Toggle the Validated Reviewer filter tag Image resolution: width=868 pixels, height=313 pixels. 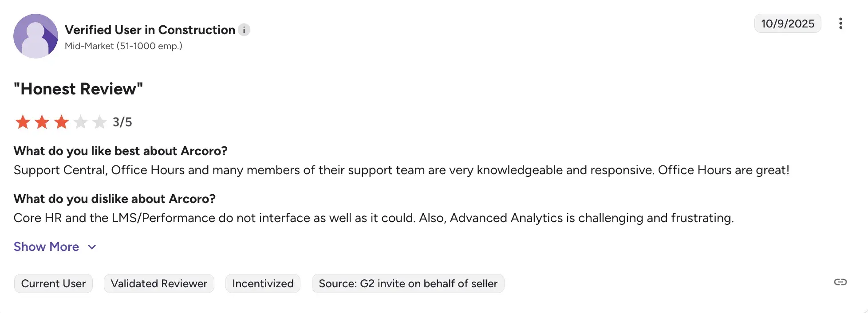pyautogui.click(x=158, y=283)
